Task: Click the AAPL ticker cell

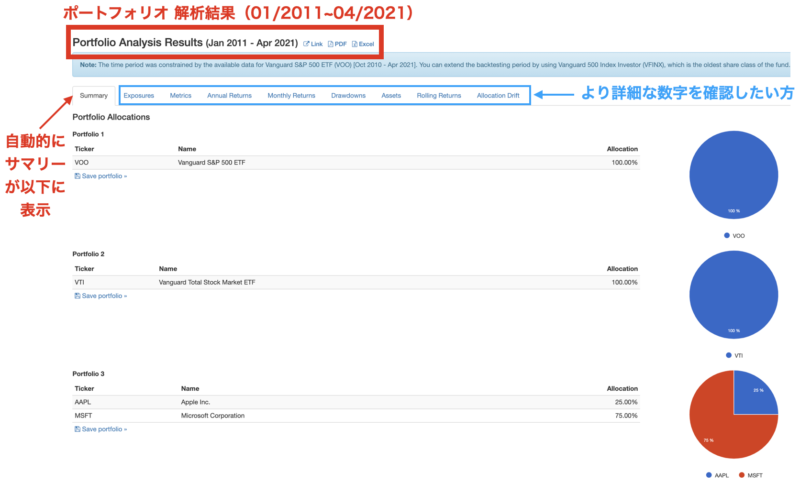Action: coord(83,402)
